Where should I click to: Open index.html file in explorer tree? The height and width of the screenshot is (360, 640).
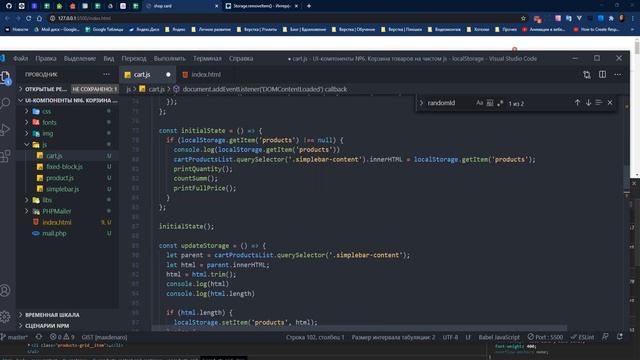pos(57,222)
